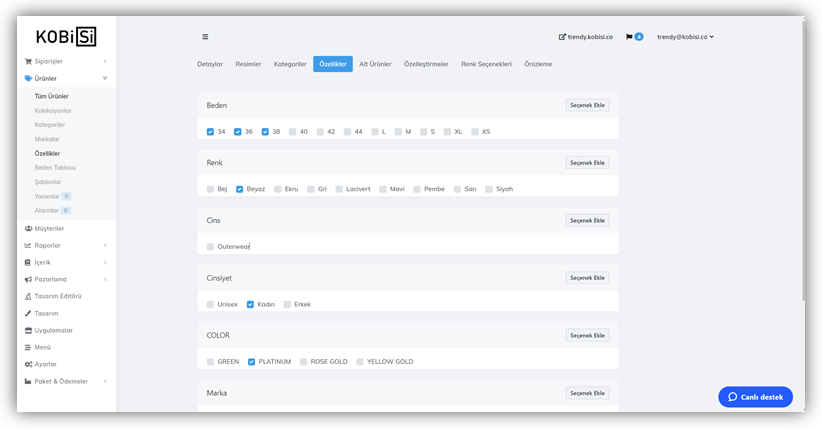
Task: Open the Renk Seçenekleri tab
Action: pyautogui.click(x=486, y=64)
